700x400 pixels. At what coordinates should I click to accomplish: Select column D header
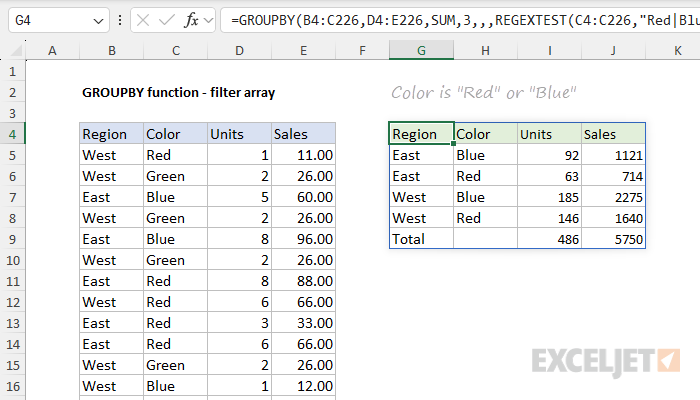click(x=239, y=51)
